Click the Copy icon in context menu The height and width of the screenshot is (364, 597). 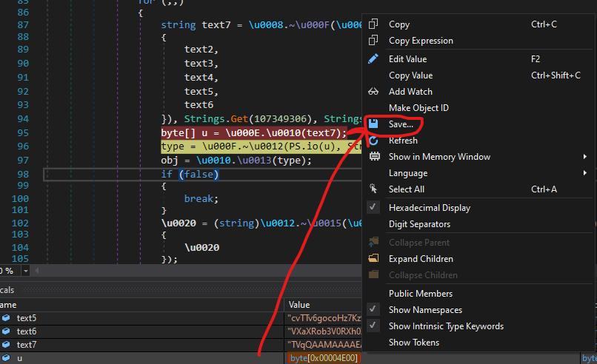[x=373, y=24]
